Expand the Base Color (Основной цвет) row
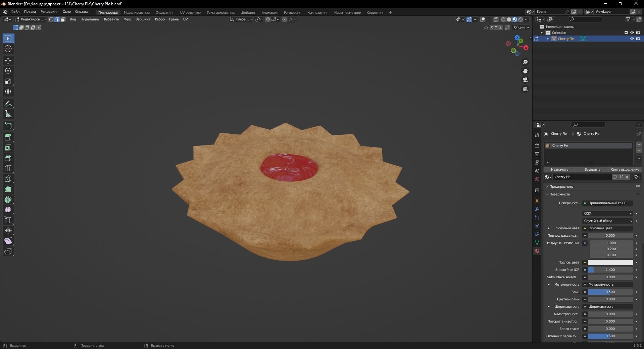Viewport: 644px width, 349px height. [x=549, y=228]
